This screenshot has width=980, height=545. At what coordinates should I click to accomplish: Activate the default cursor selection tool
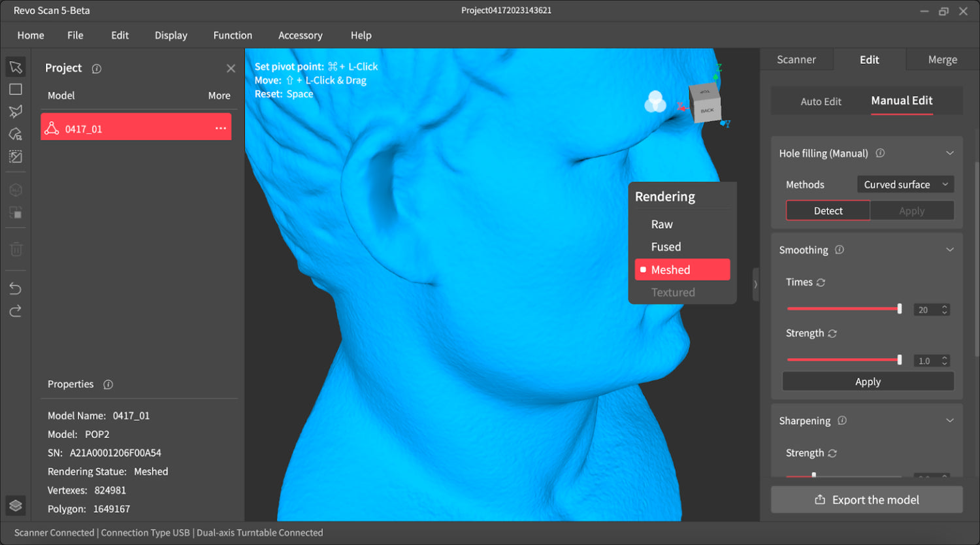click(16, 67)
